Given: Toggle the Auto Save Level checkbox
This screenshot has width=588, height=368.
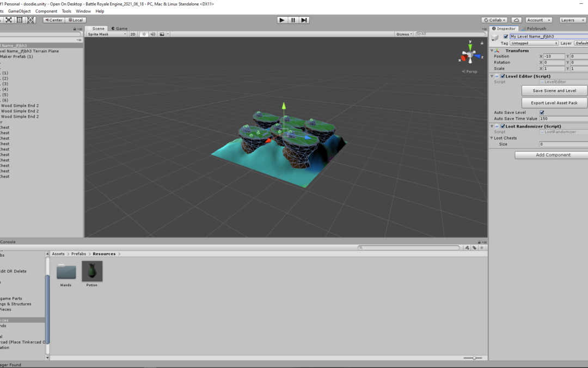Looking at the screenshot, I should (542, 112).
